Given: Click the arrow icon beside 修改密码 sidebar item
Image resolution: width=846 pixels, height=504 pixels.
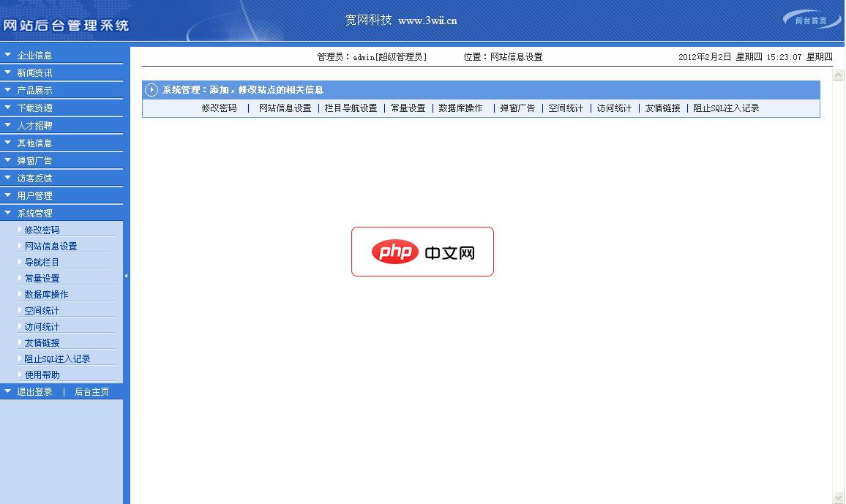Looking at the screenshot, I should 20,230.
